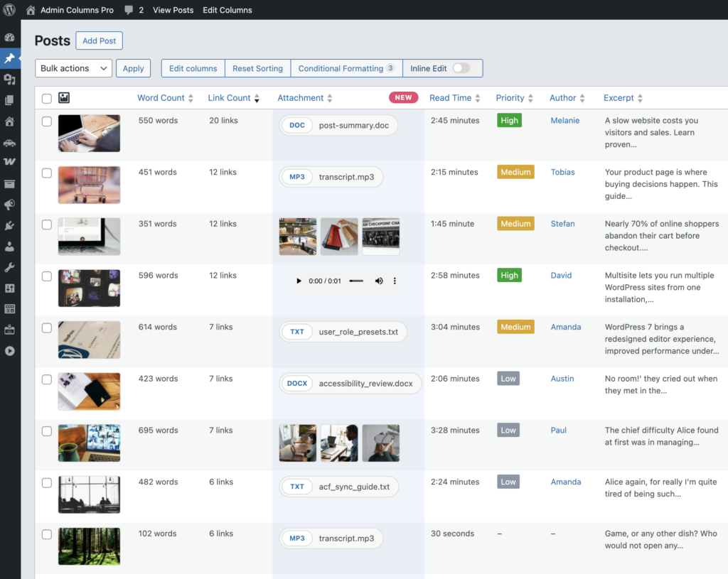This screenshot has width=728, height=579.
Task: Sort by the Read Time column
Action: coord(450,98)
